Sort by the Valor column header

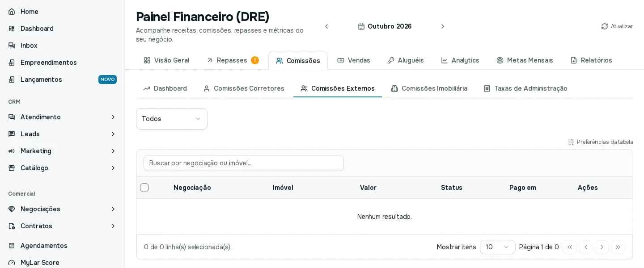point(368,188)
